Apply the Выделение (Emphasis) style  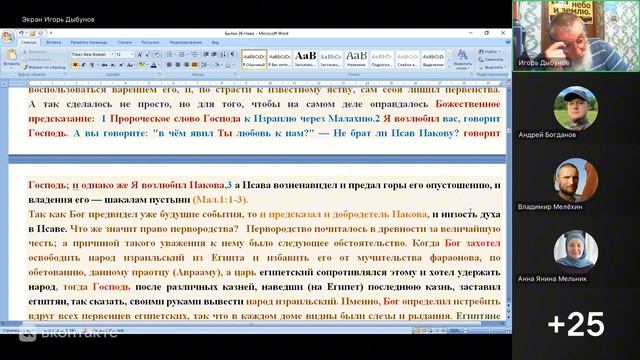pyautogui.click(x=433, y=59)
